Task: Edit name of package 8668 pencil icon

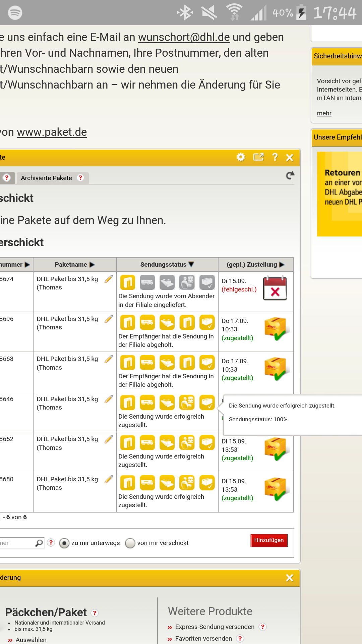Action: coord(109,359)
